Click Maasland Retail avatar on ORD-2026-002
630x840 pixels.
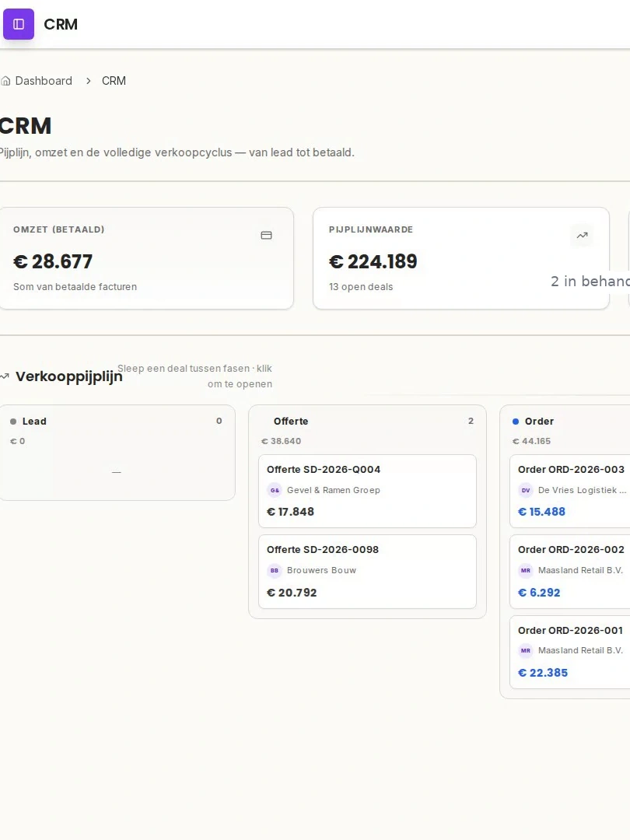[526, 571]
